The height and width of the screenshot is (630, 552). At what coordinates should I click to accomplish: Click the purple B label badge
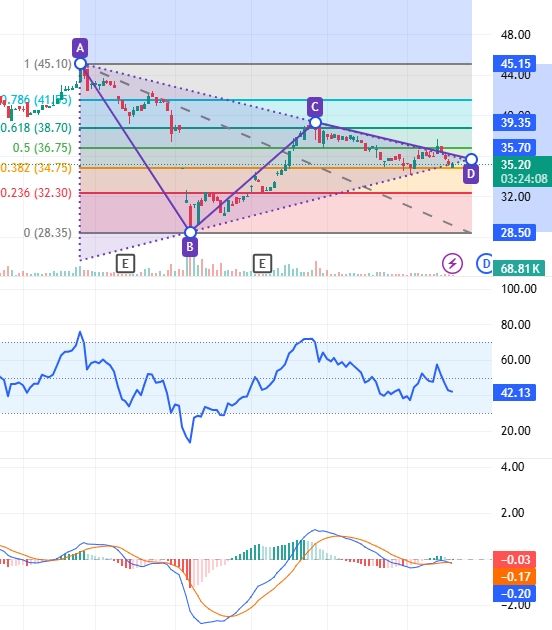(x=190, y=247)
